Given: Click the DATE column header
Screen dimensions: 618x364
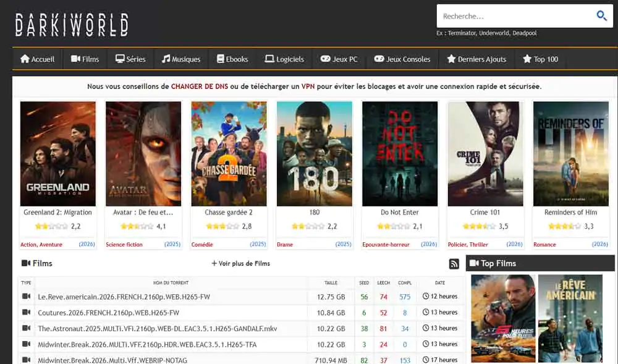Looking at the screenshot, I should tap(440, 283).
